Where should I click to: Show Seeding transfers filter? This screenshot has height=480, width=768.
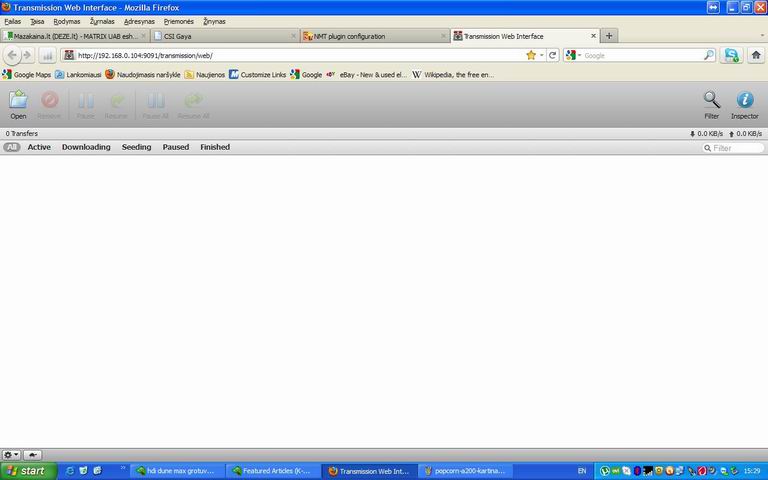(x=137, y=147)
